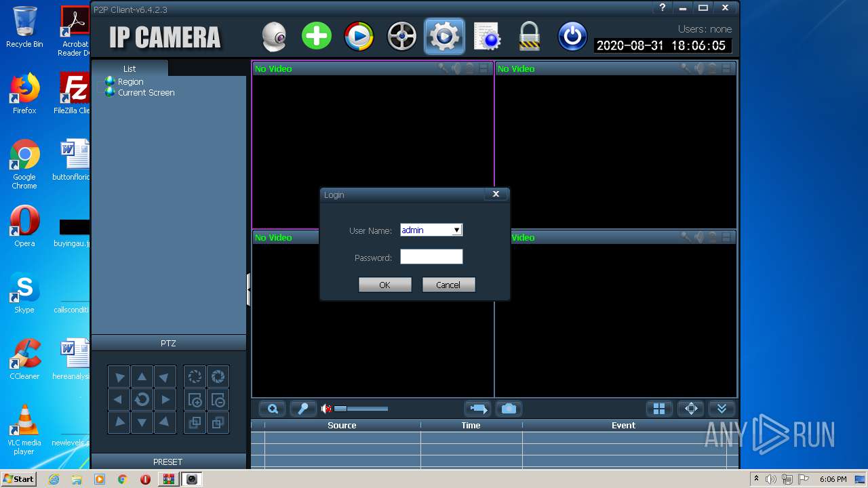
Task: Click the PTZ zoom out icon
Action: coord(218,400)
